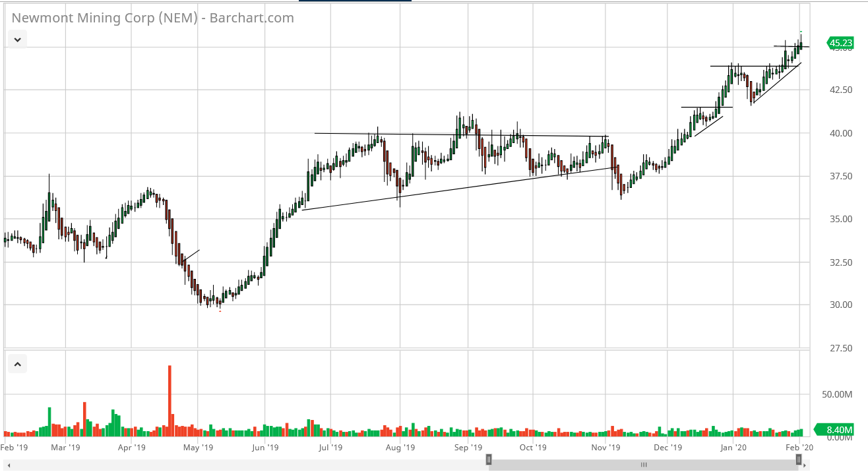Click the Feb '19 date label

point(15,448)
